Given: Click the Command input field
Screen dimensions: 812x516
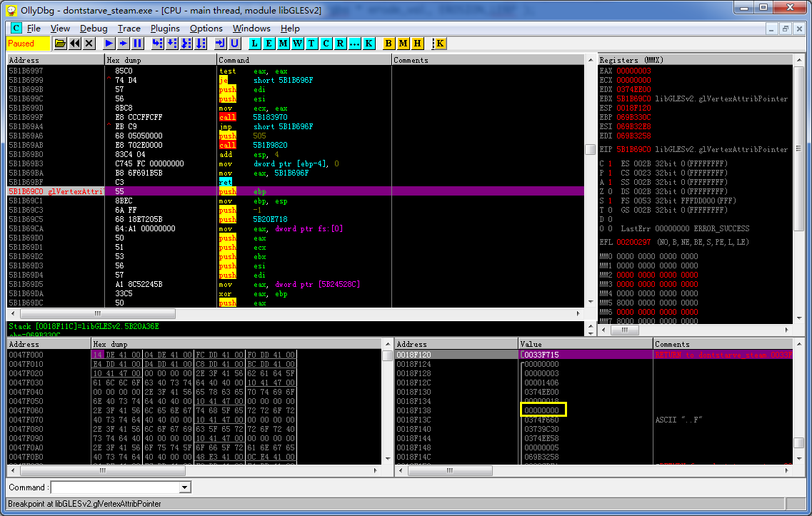Looking at the screenshot, I should (116, 487).
